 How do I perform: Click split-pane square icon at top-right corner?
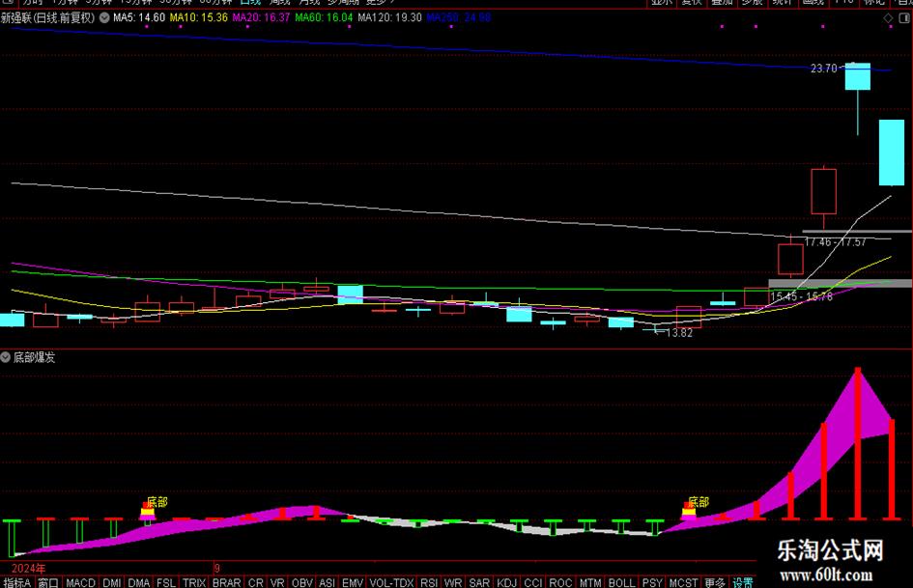click(x=905, y=18)
